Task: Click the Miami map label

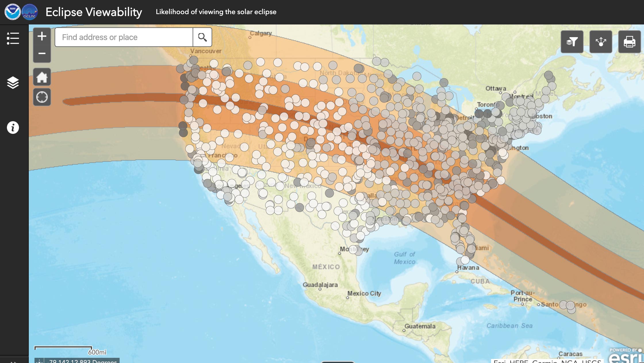Action: click(x=480, y=248)
